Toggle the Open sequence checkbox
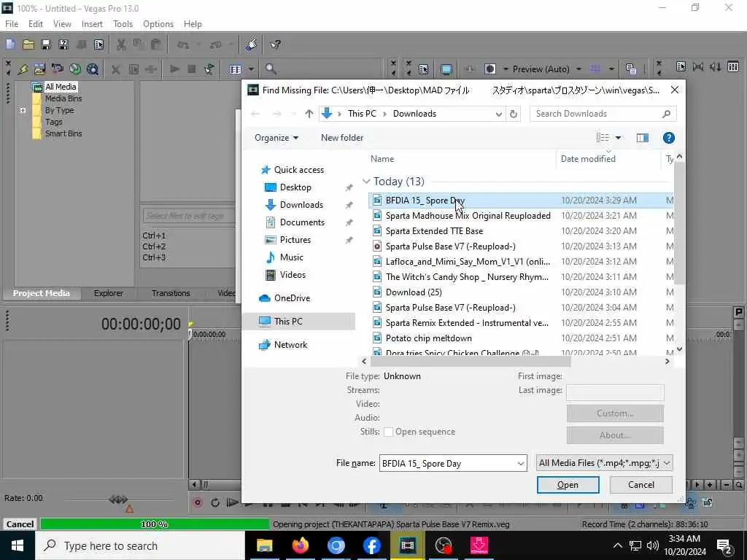This screenshot has height=560, width=747. (388, 432)
